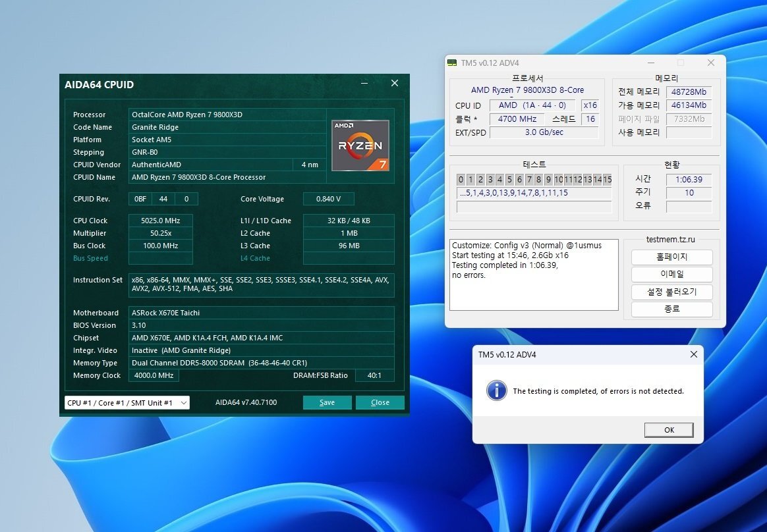
Task: Click 가용 메모리 value 46134Mb
Action: click(x=689, y=105)
